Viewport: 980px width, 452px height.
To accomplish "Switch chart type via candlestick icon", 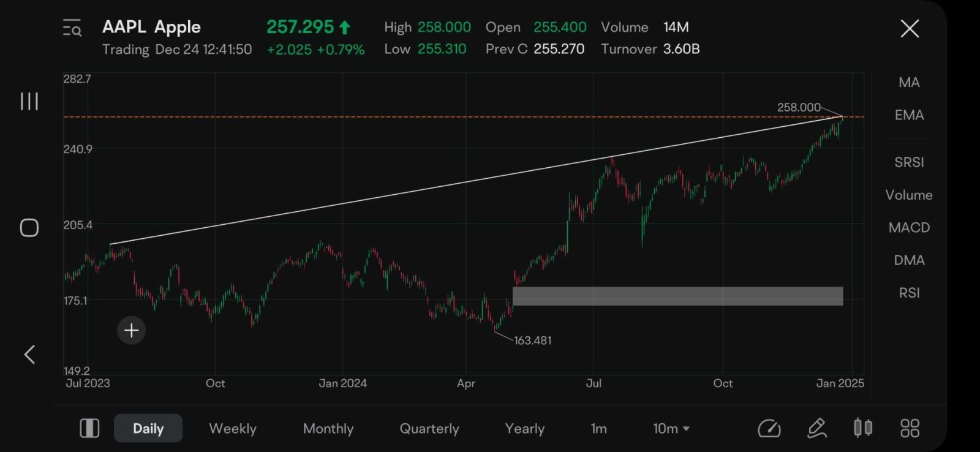I will 863,428.
